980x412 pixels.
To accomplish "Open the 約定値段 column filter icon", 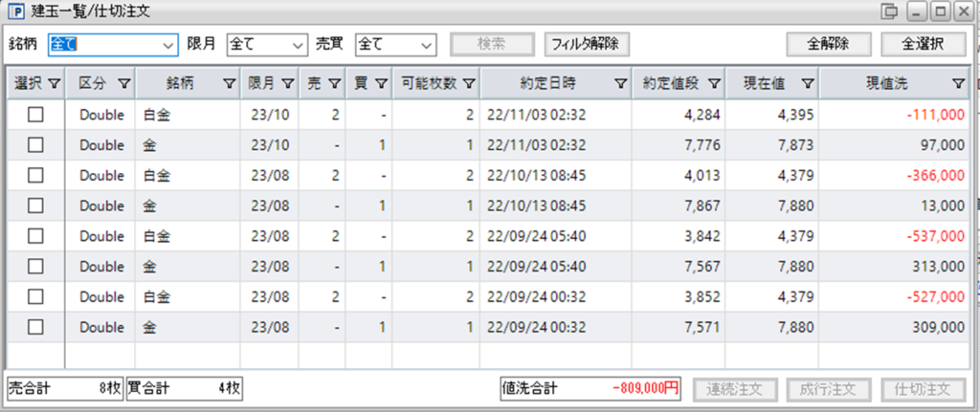I will [714, 84].
